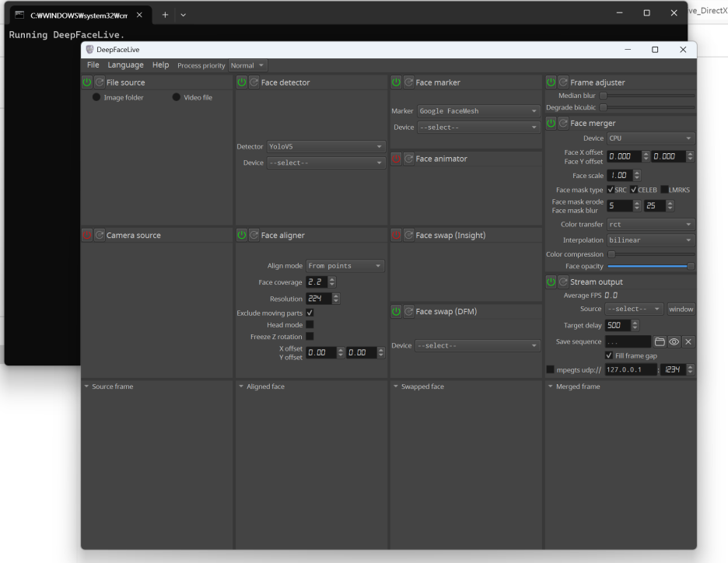Image resolution: width=728 pixels, height=563 pixels.
Task: Toggle File source power icon
Action: point(87,82)
